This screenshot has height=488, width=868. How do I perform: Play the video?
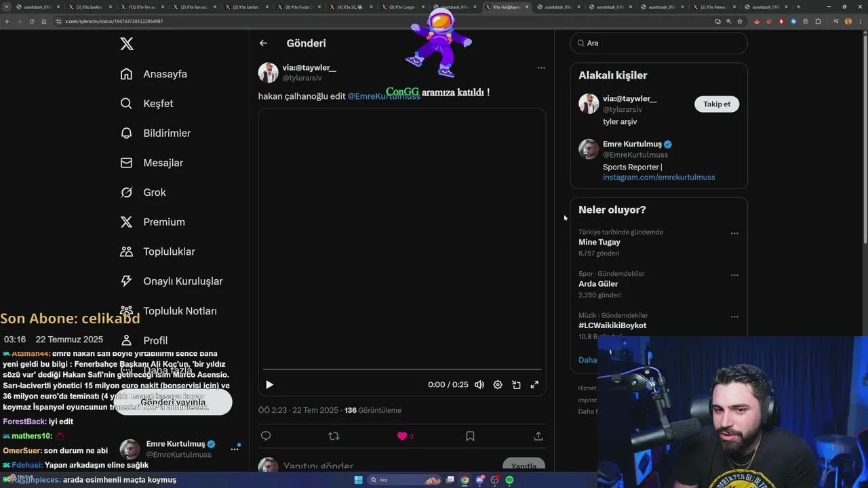point(269,384)
